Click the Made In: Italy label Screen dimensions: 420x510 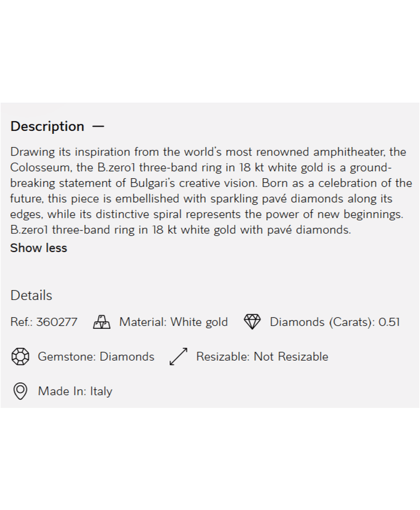(x=75, y=392)
